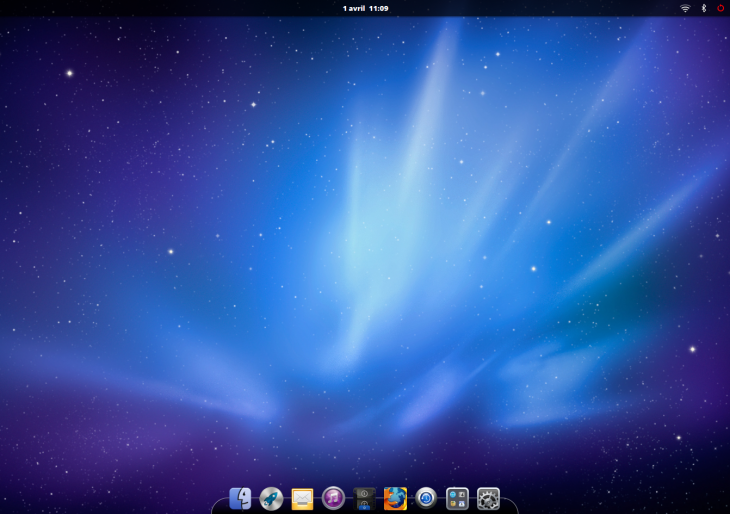Screen dimensions: 730x514
Task: Open System Preferences gear icon
Action: pos(488,498)
